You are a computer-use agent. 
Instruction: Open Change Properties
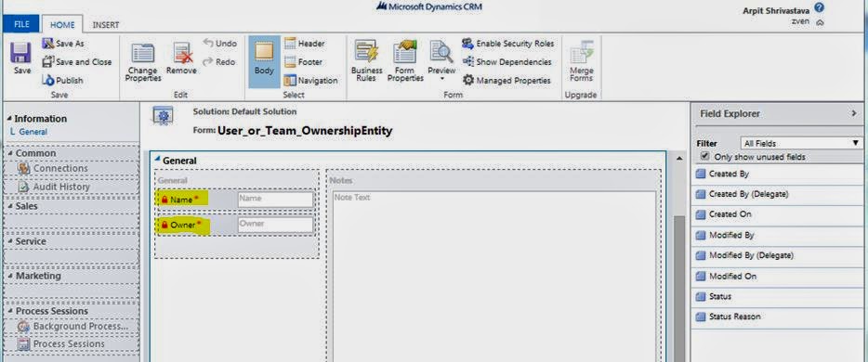143,62
